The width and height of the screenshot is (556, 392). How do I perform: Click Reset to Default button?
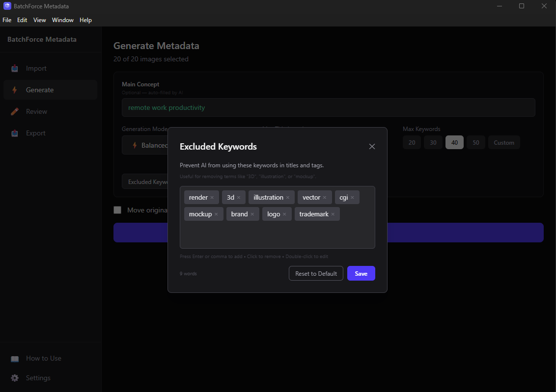pos(316,273)
